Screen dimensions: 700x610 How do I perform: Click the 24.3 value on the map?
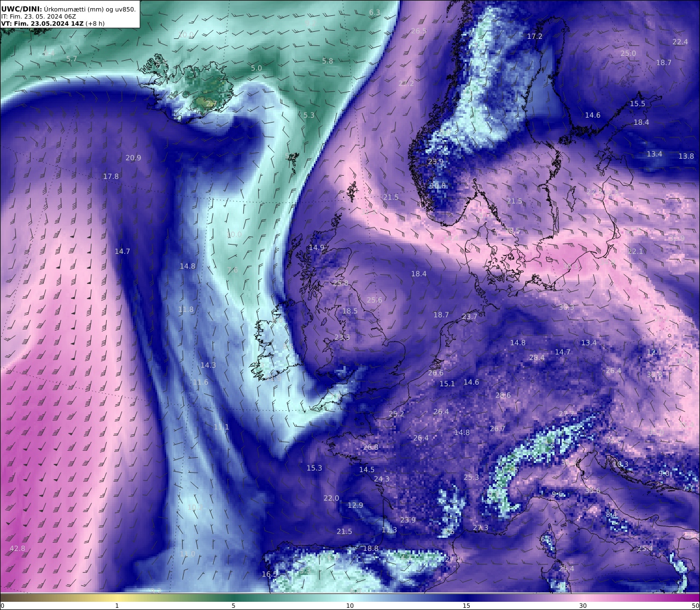point(382,479)
